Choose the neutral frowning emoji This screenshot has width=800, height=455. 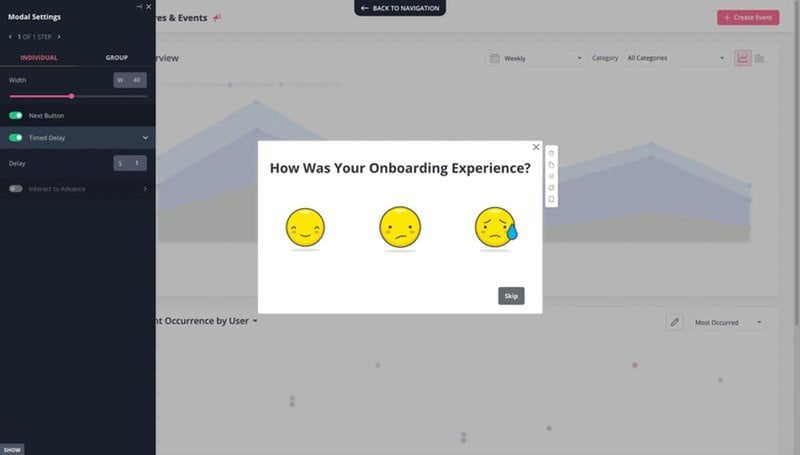pyautogui.click(x=400, y=228)
